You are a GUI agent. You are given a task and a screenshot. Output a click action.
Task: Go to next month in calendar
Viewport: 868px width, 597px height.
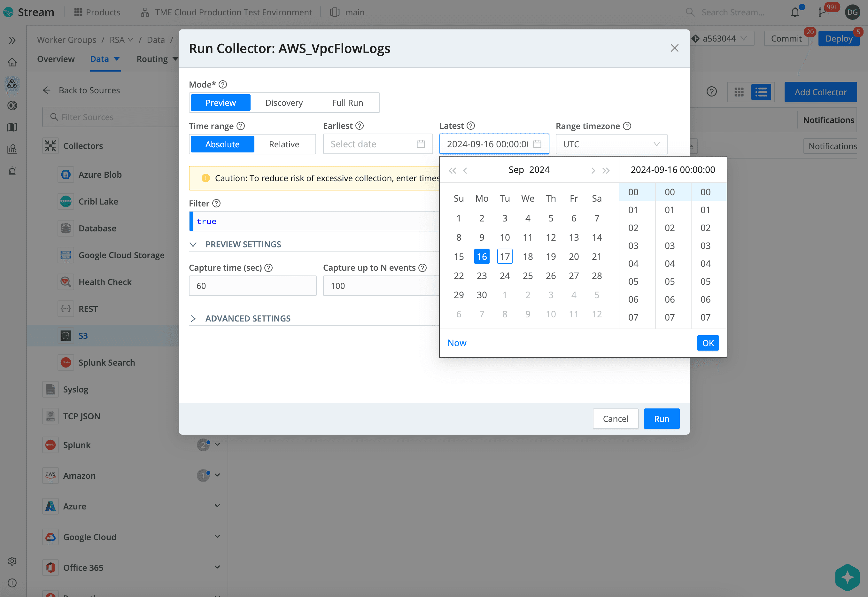coord(593,171)
